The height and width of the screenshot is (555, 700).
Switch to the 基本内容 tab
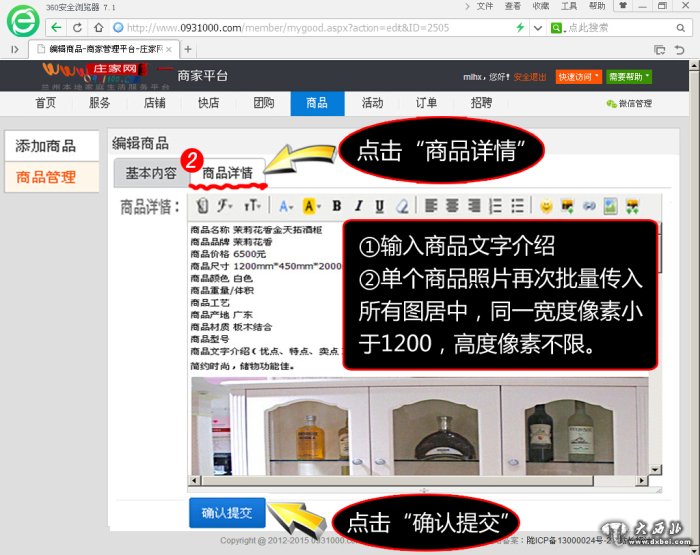coord(151,173)
